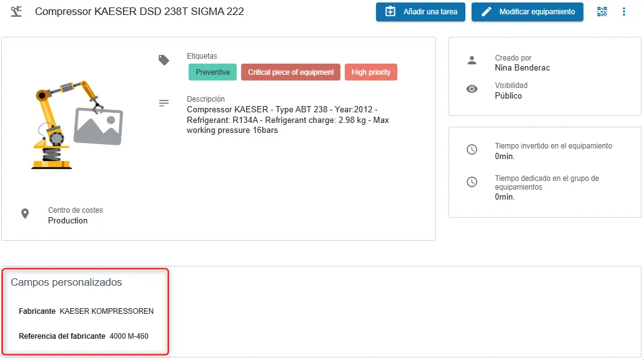Viewport: 644px width, 360px height.
Task: Click the description text about Compressor KAESER
Action: [287, 120]
